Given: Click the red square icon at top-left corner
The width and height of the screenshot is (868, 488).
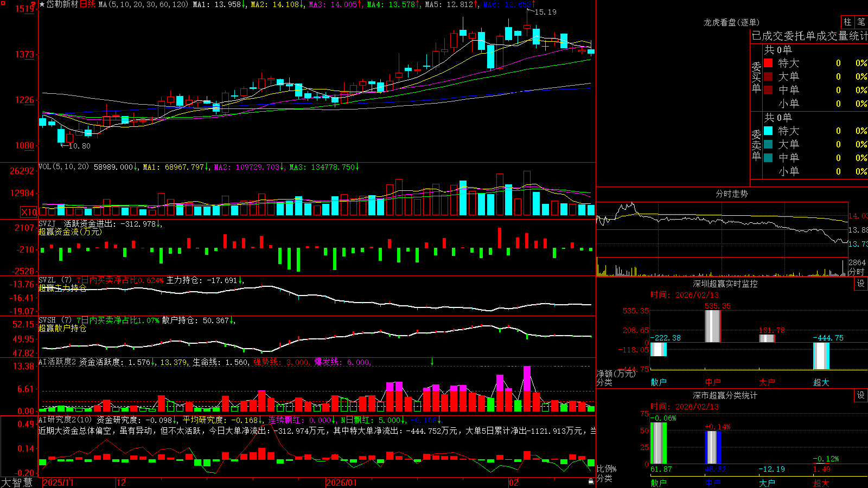Looking at the screenshot, I should [3, 3].
